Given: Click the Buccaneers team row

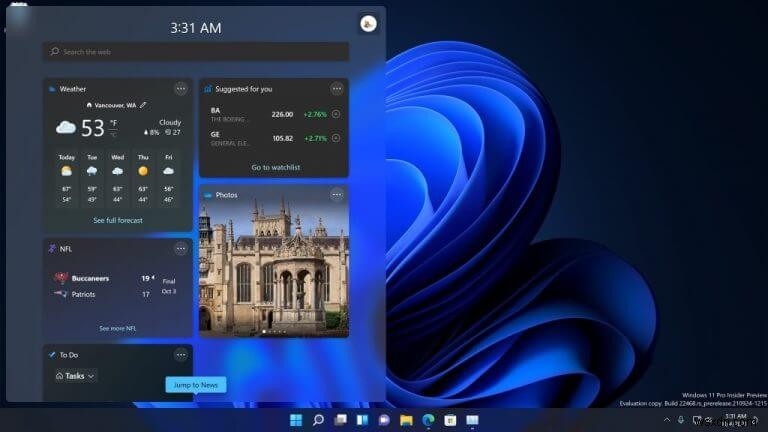Looking at the screenshot, I should (x=104, y=278).
